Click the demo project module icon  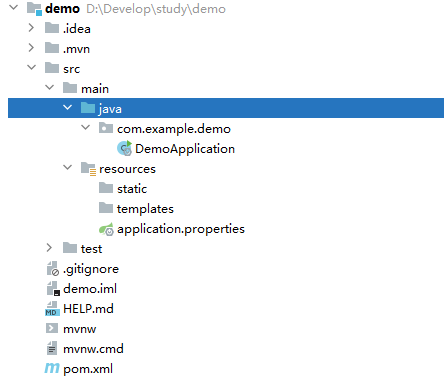point(34,9)
